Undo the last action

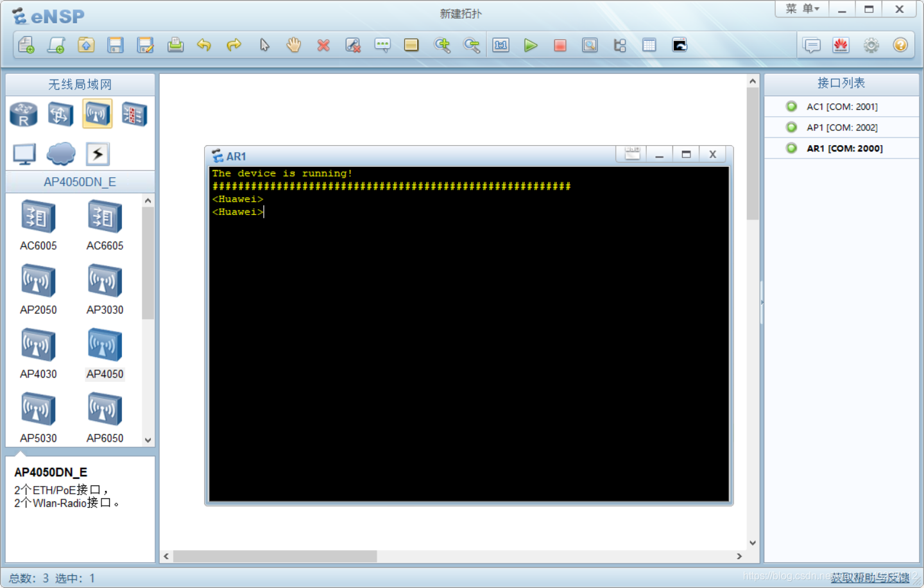pyautogui.click(x=204, y=45)
